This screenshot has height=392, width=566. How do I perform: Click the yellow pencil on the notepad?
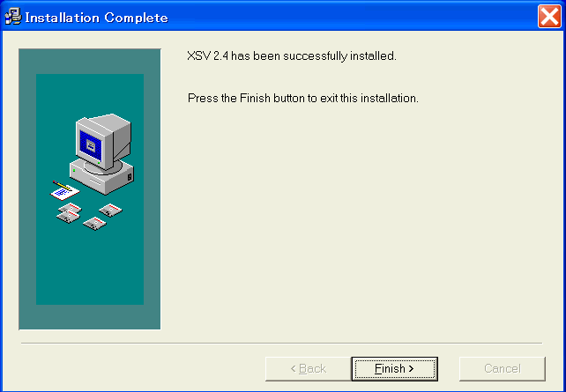(x=62, y=185)
